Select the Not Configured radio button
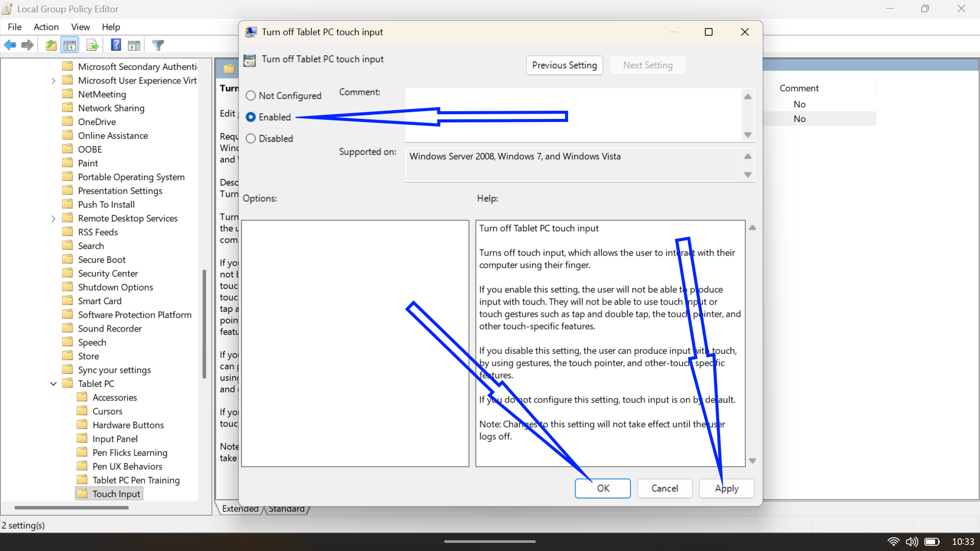Screen dimensions: 980x551 coord(251,95)
